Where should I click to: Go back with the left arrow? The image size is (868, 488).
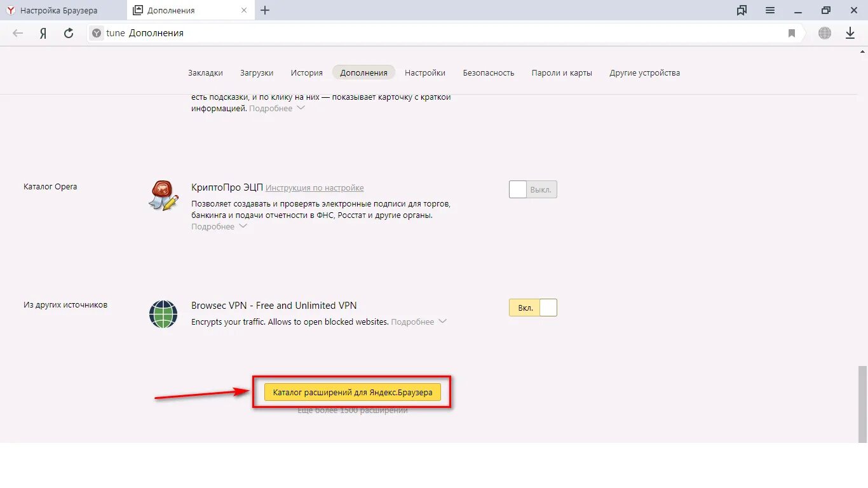click(18, 33)
